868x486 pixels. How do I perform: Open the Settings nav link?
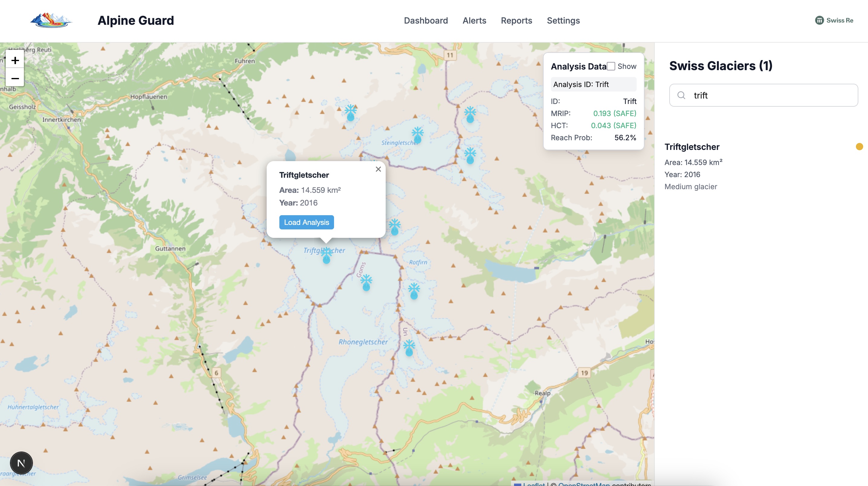(x=563, y=21)
